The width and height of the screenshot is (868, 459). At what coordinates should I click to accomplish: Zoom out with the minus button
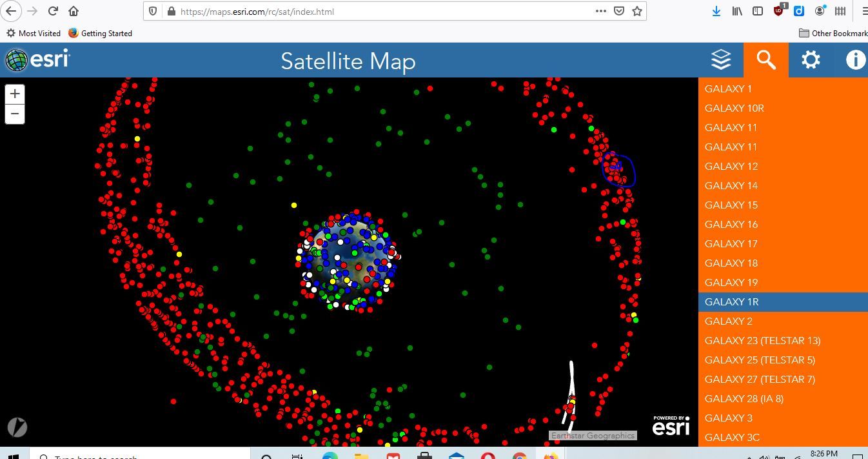point(15,114)
